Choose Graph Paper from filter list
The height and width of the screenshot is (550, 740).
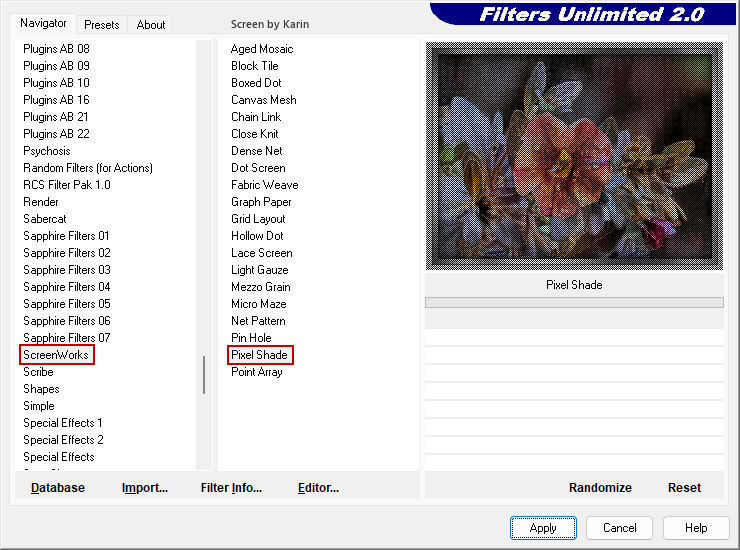tap(261, 202)
